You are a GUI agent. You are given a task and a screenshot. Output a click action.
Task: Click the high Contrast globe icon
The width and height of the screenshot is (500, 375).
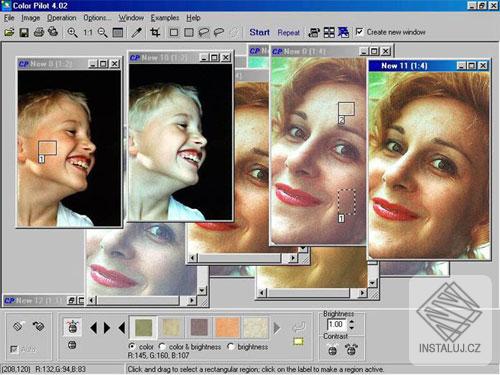click(x=351, y=350)
